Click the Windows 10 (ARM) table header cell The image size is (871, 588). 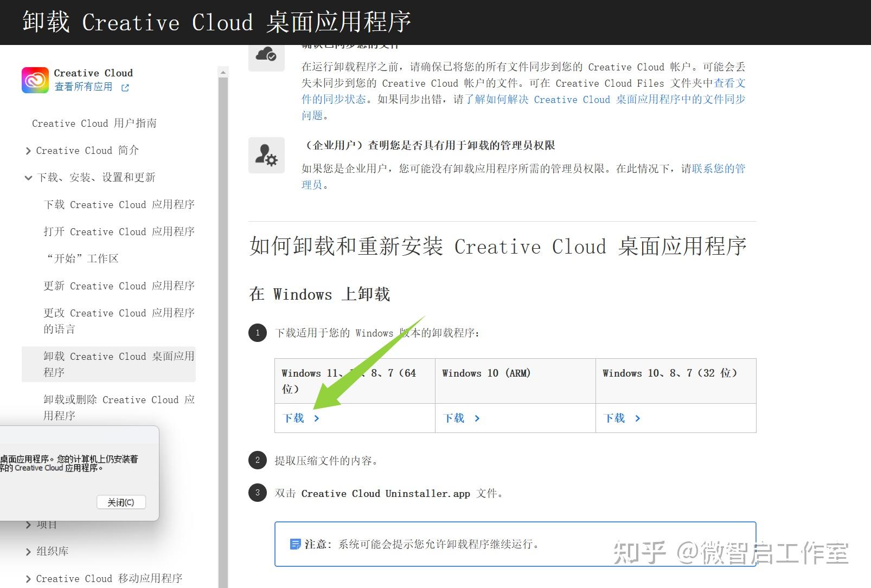(x=515, y=381)
